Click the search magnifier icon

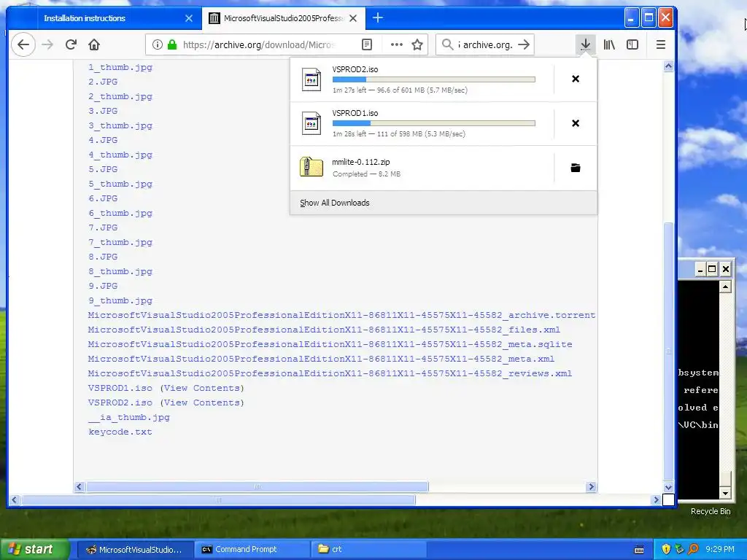tap(447, 44)
